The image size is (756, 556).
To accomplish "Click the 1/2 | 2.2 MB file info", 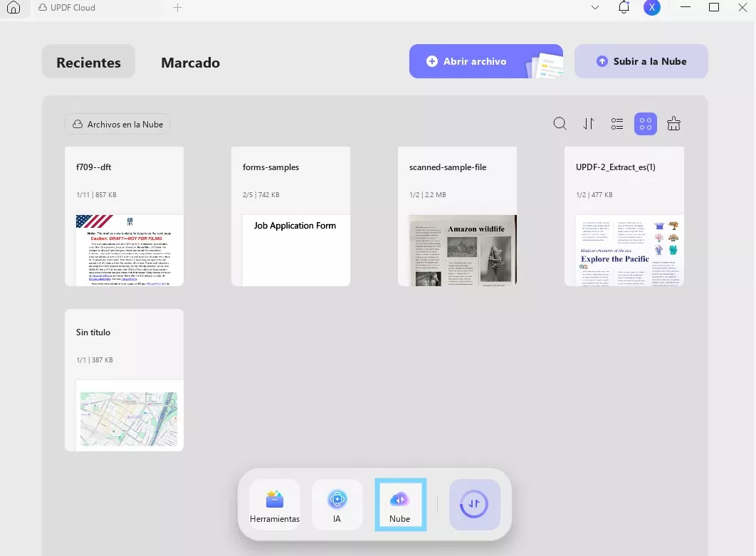I will click(428, 195).
